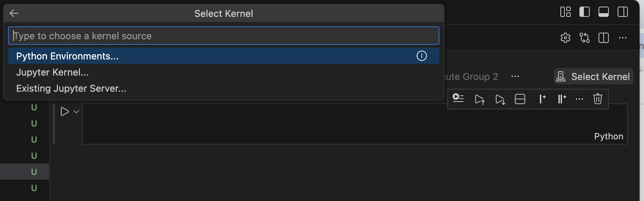The image size is (644, 201).
Task: Toggle the bottom panel visibility
Action: point(603,12)
